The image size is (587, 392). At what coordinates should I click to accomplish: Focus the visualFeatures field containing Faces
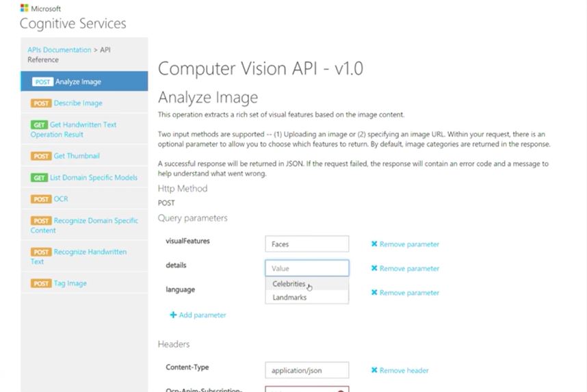coord(306,244)
